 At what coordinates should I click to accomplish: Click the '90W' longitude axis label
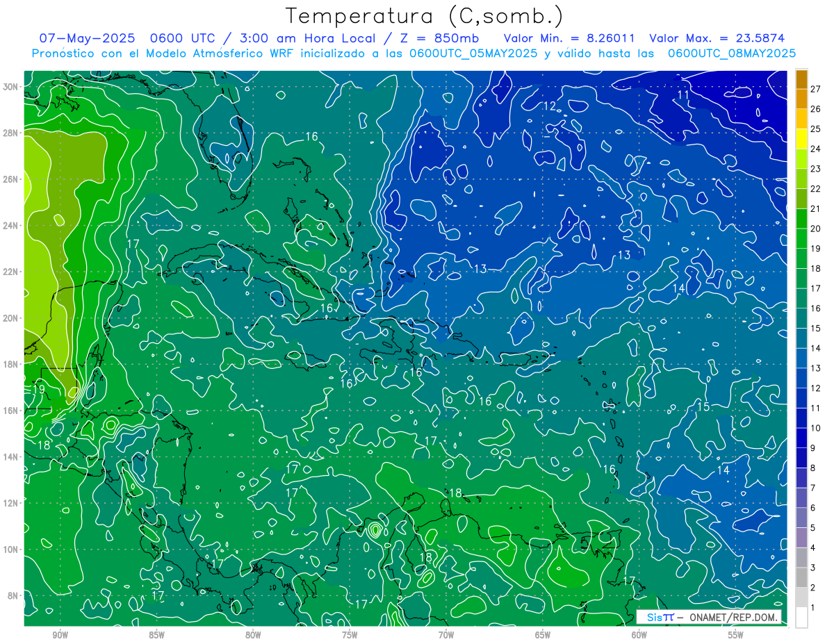coord(60,634)
